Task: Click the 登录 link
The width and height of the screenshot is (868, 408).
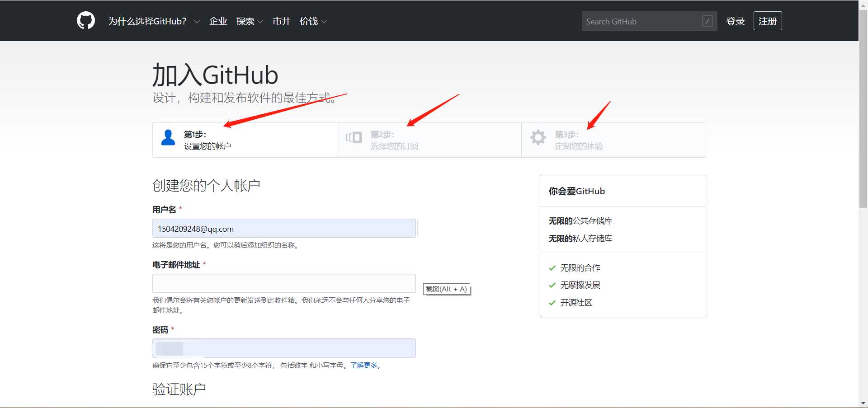Action: pos(735,21)
